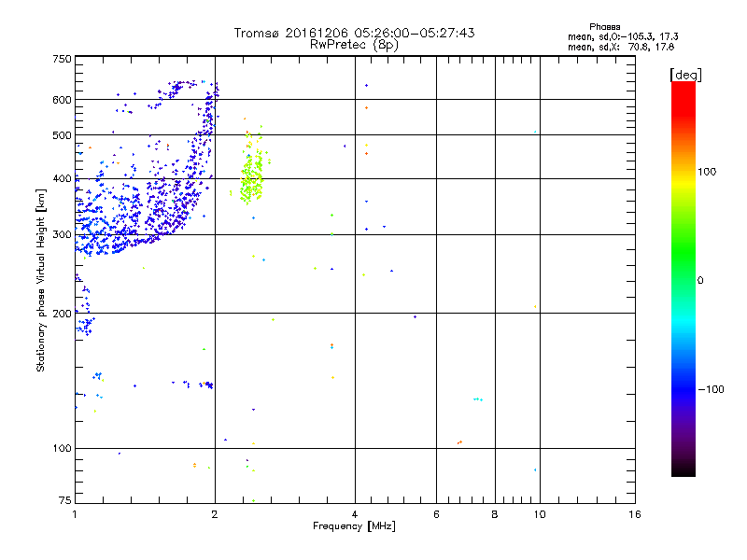Click the y-axis tick label "750"

[x=62, y=59]
